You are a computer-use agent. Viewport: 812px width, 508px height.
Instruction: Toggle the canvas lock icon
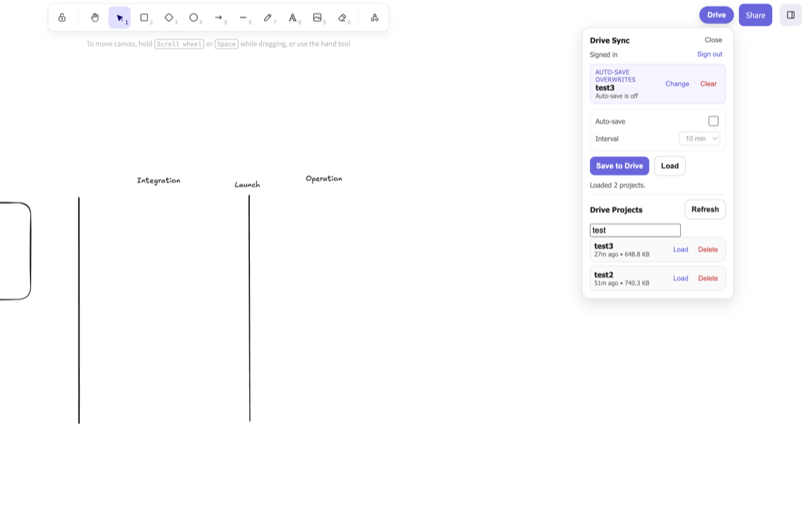pos(62,18)
